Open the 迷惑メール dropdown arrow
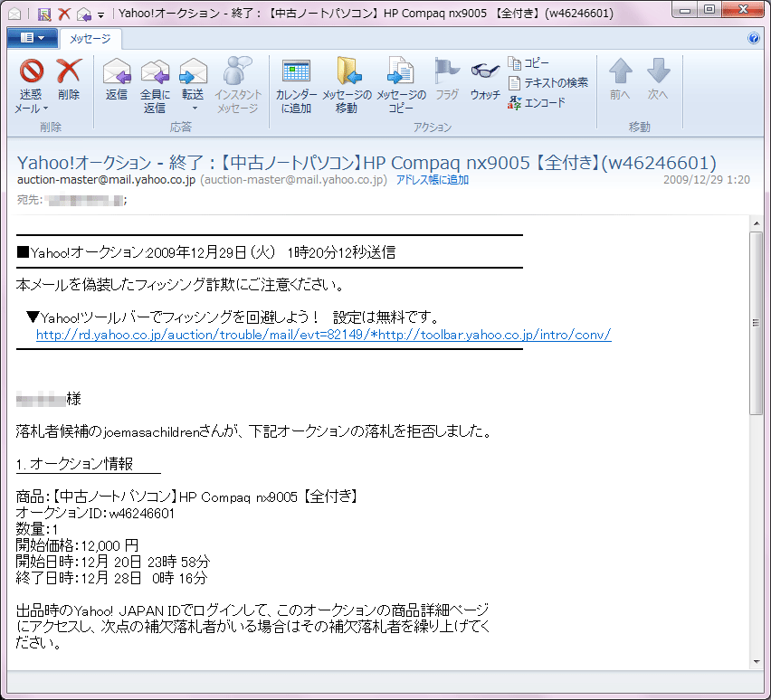771x700 pixels. click(46, 109)
